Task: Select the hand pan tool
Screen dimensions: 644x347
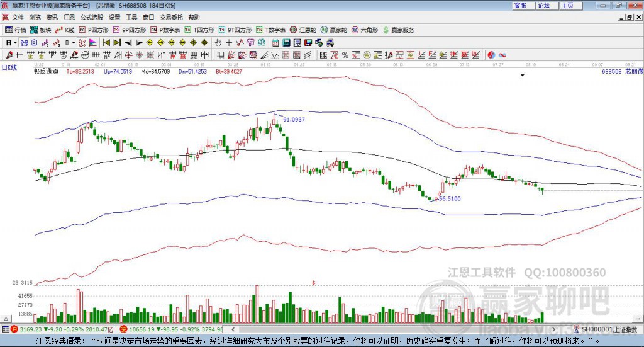Action: pyautogui.click(x=218, y=43)
